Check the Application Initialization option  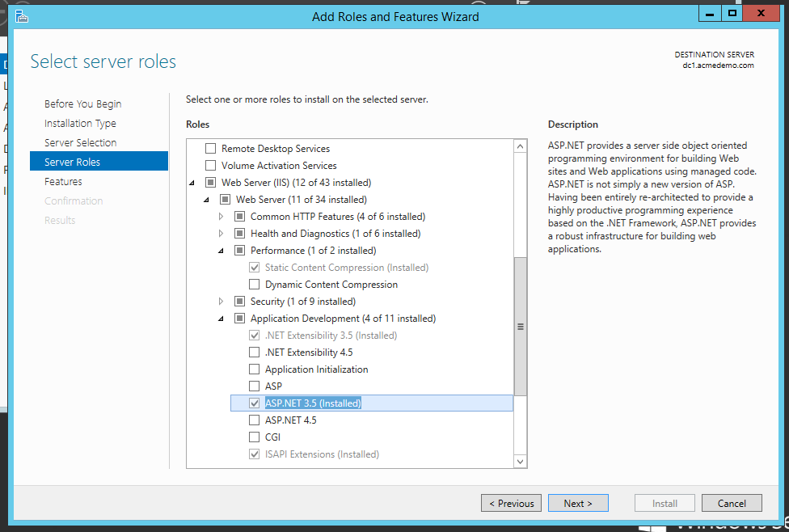tap(255, 369)
